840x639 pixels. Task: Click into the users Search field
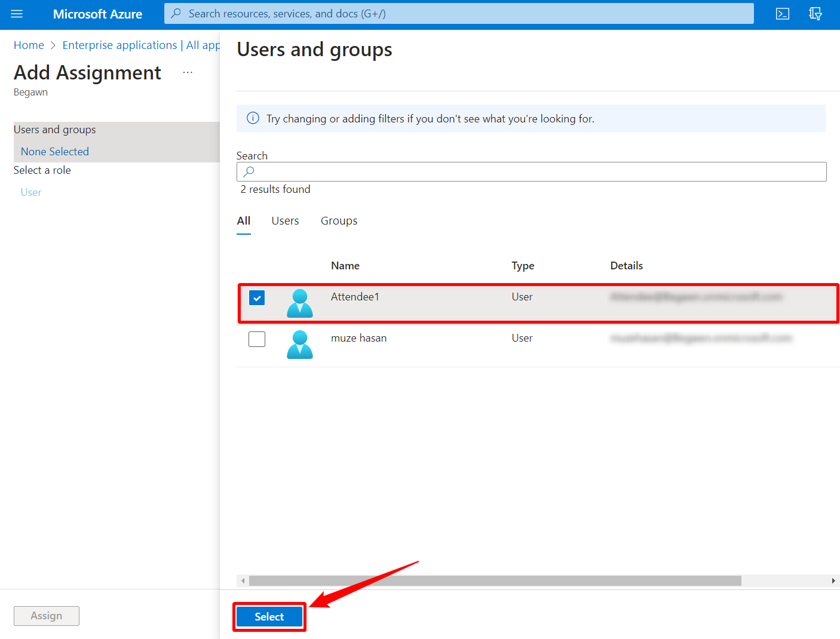click(532, 172)
